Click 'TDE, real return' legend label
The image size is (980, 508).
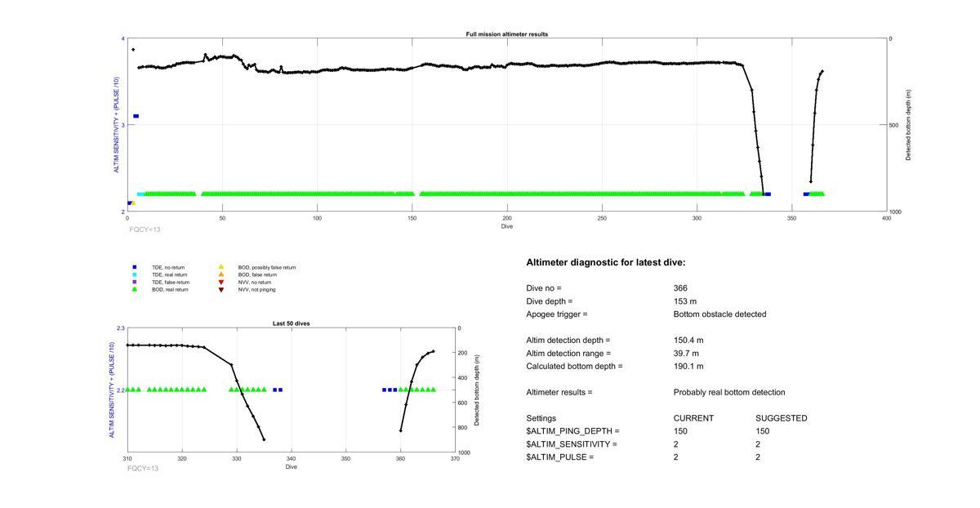click(x=169, y=274)
